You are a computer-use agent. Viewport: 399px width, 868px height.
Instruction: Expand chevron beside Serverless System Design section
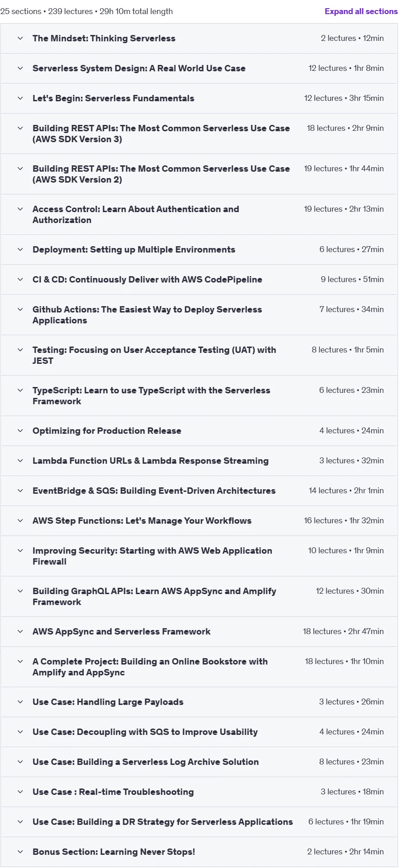pyautogui.click(x=20, y=68)
